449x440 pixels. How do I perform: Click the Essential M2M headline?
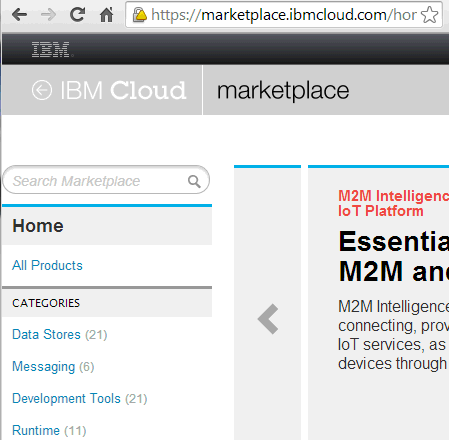[394, 256]
